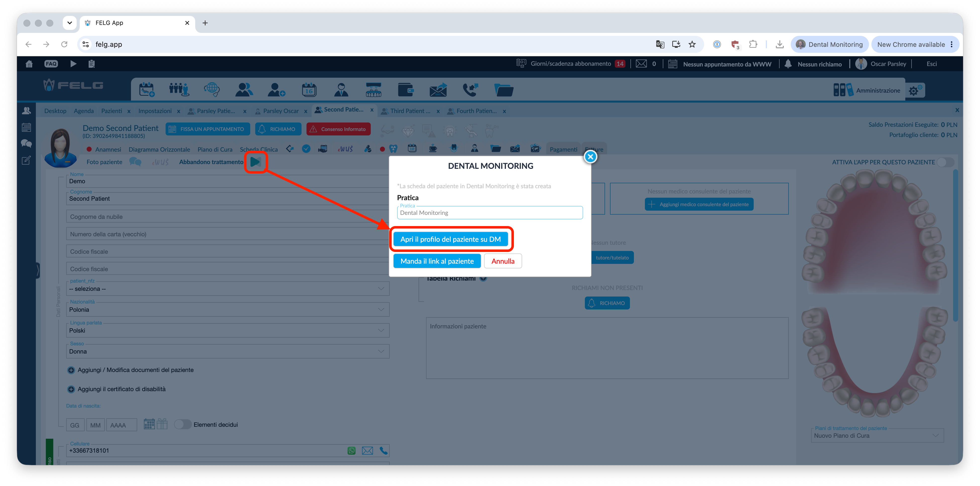Screen dimensions: 980x486
Task: Click the Annulla button in dialog
Action: tap(502, 261)
